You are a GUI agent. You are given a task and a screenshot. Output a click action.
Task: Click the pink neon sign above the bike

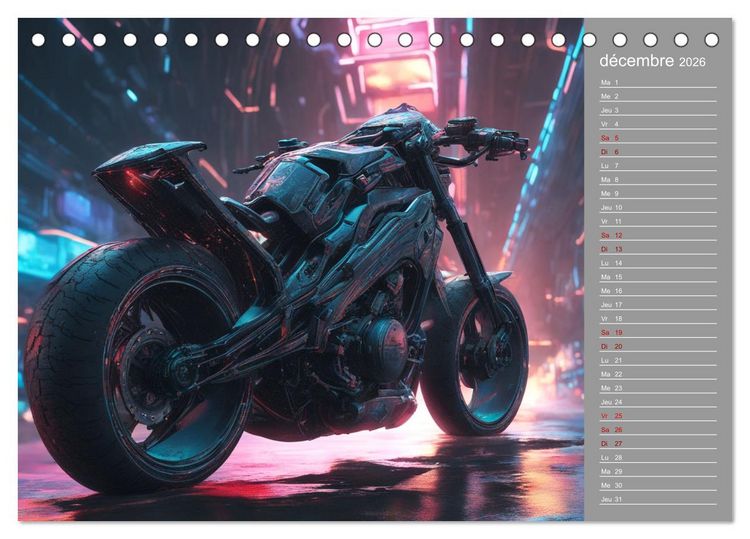coord(388,67)
